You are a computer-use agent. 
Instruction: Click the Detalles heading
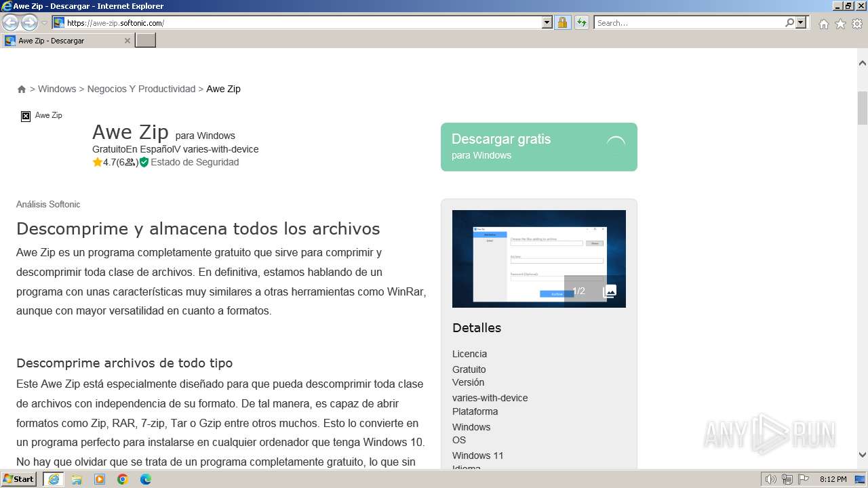477,327
